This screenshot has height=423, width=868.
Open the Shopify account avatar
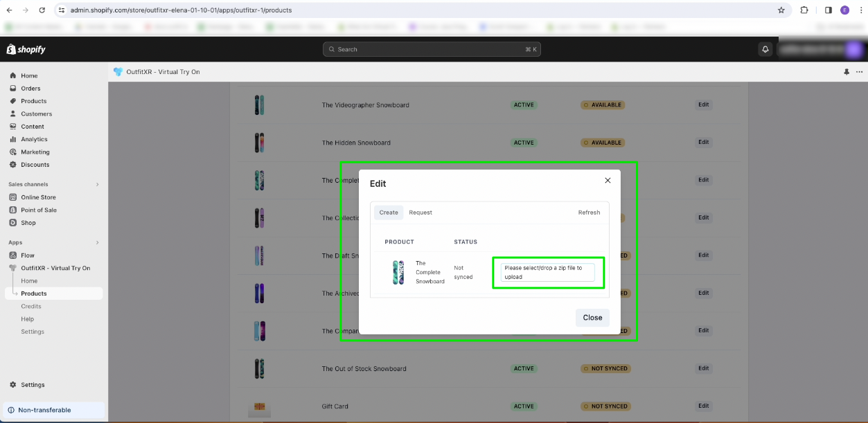(x=853, y=49)
